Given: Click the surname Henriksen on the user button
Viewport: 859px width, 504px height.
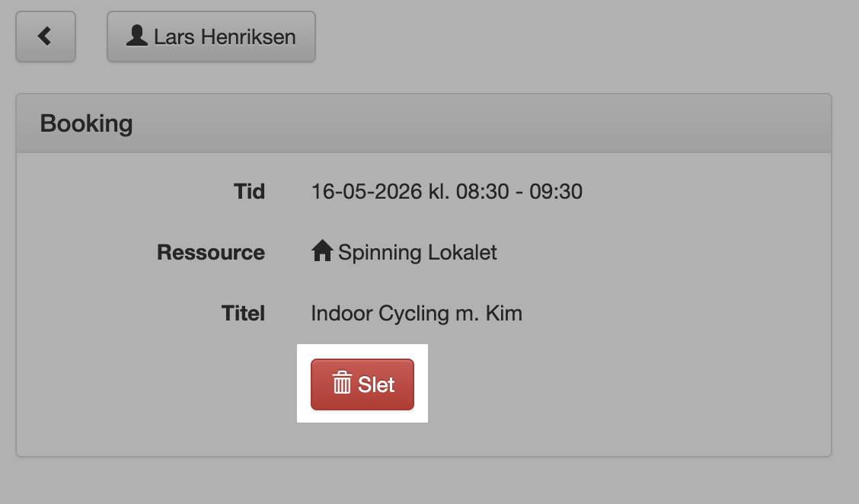Looking at the screenshot, I should tap(248, 37).
